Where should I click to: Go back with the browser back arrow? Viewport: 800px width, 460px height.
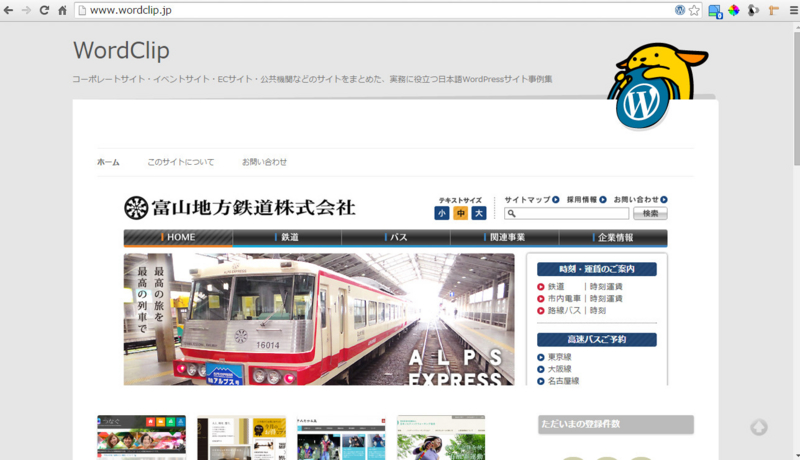click(8, 10)
